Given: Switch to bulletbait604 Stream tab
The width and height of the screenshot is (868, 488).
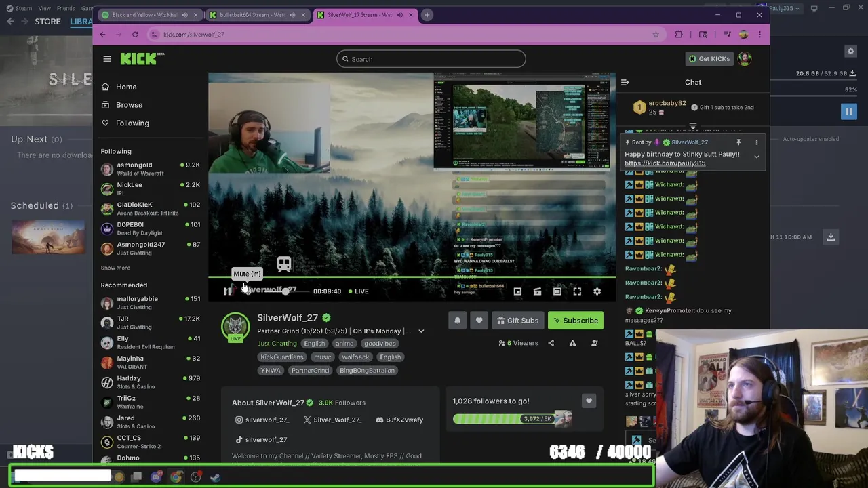Looking at the screenshot, I should point(257,15).
